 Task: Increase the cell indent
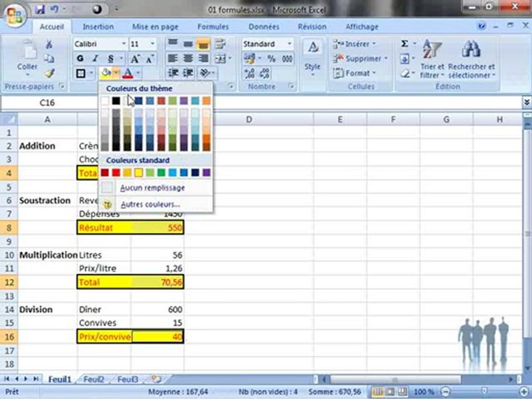[188, 73]
